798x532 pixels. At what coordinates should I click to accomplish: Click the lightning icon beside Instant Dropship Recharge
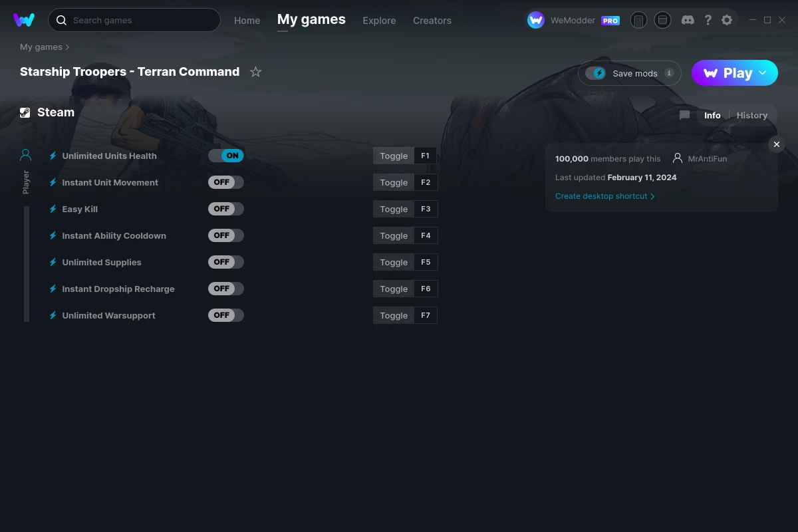pyautogui.click(x=53, y=289)
